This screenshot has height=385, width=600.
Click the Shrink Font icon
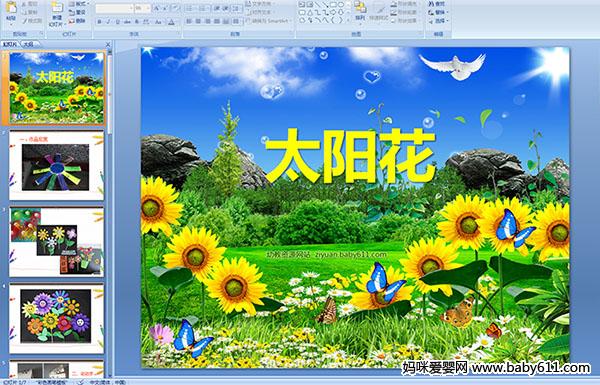(x=165, y=8)
